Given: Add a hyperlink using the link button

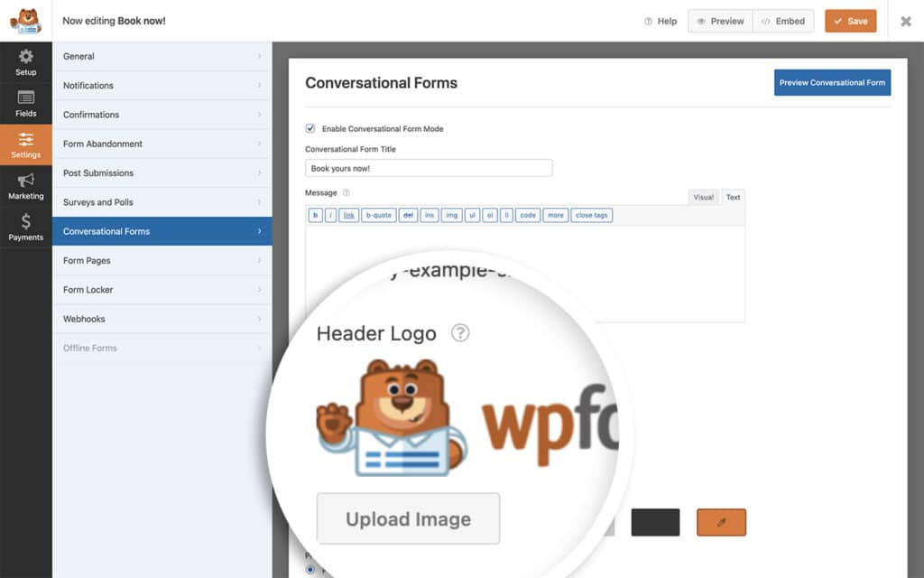Looking at the screenshot, I should (348, 215).
